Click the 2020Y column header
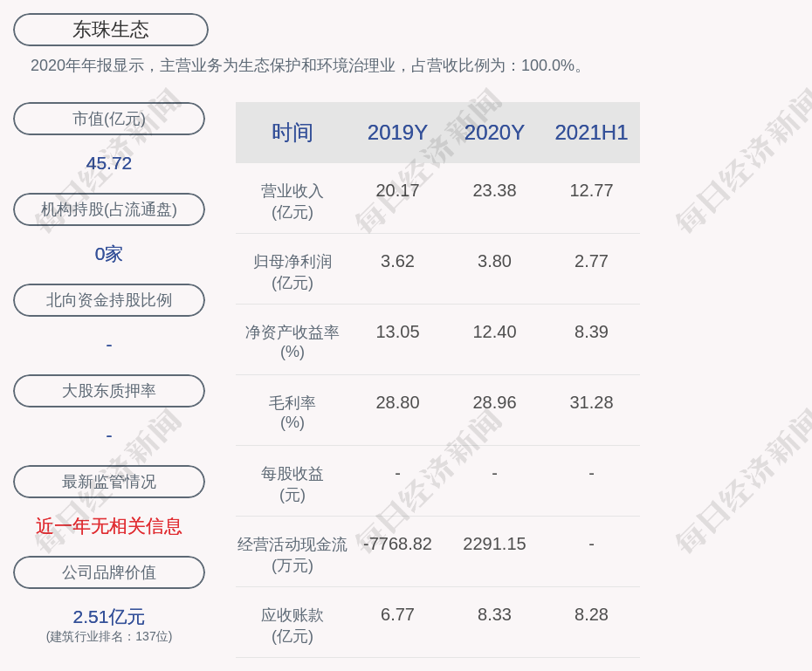 pyautogui.click(x=494, y=133)
